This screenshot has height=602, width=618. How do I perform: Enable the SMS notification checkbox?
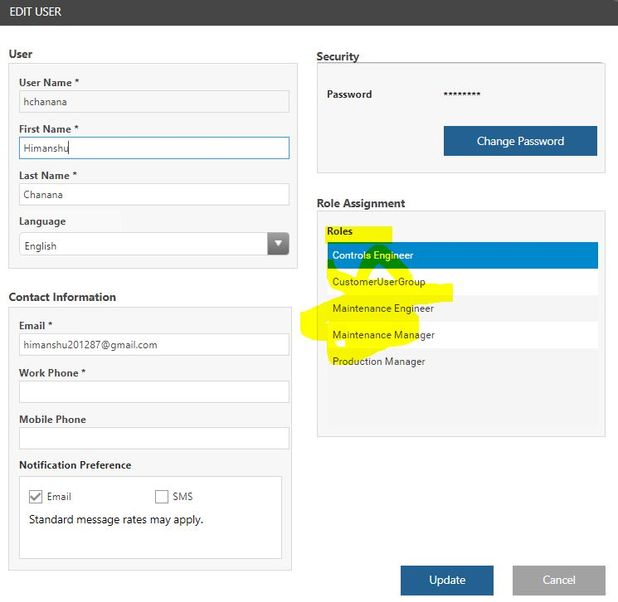[x=162, y=496]
